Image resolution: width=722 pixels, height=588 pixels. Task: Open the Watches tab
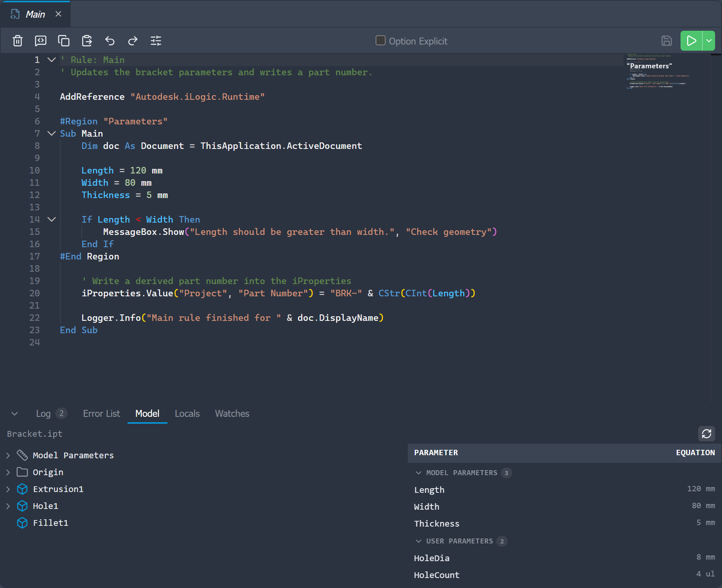click(x=232, y=414)
